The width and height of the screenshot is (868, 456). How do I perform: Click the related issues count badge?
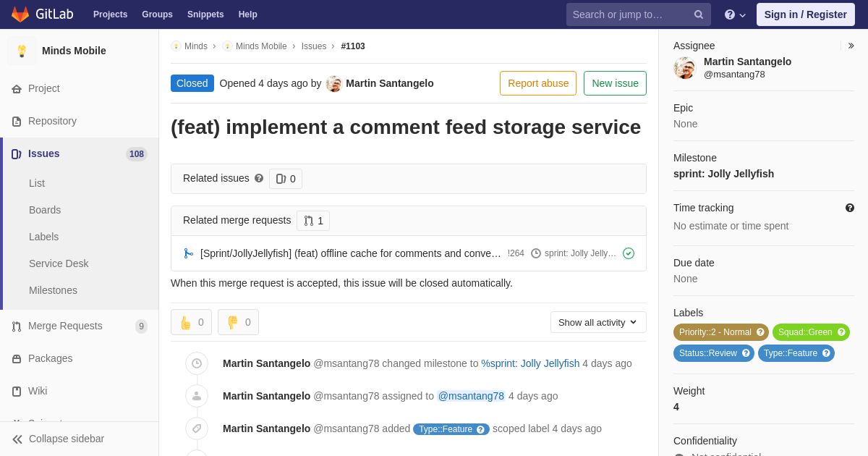[x=286, y=179]
